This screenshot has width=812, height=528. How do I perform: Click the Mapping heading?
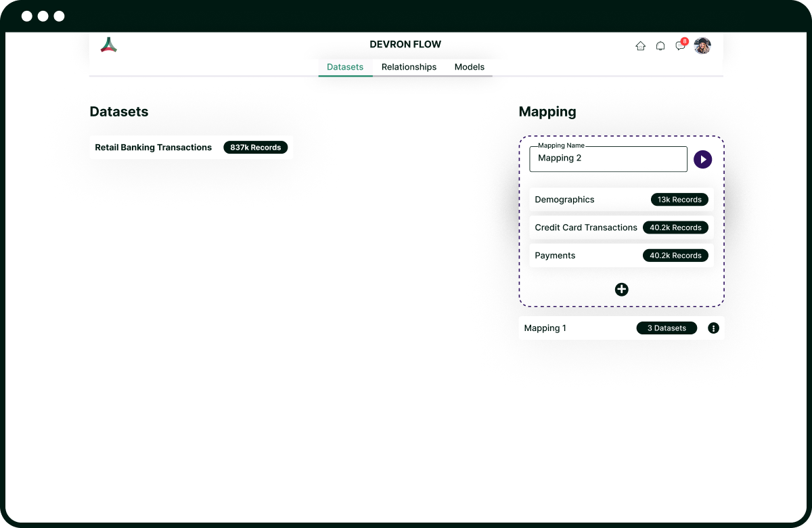[x=547, y=112]
